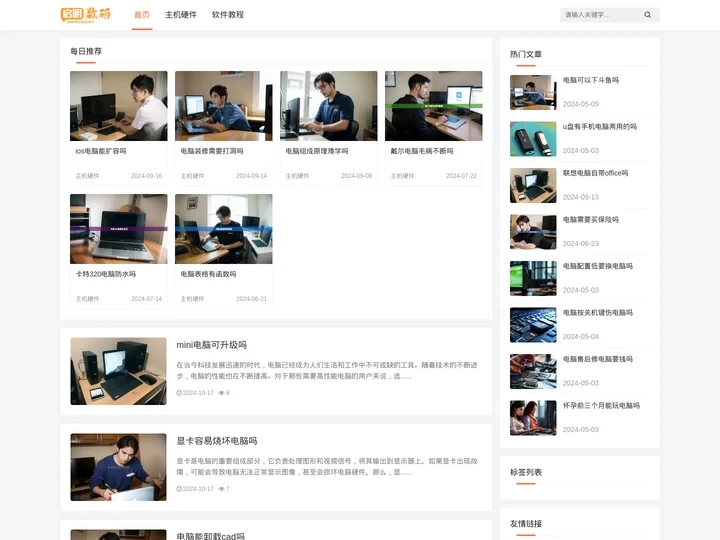The image size is (720, 540).
Task: Open hot article 电脑需要买保险吗
Action: pos(591,219)
